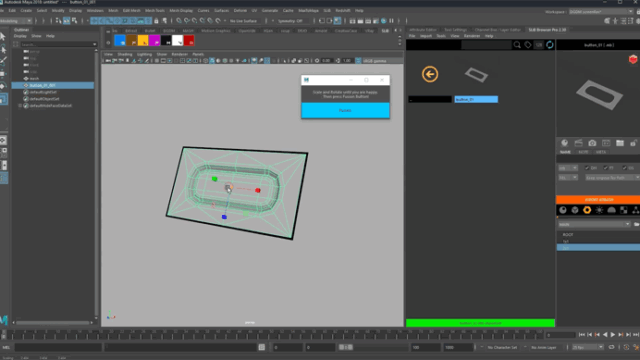The width and height of the screenshot is (640, 360).
Task: Open the Mesh Tools menu
Action: click(x=155, y=11)
